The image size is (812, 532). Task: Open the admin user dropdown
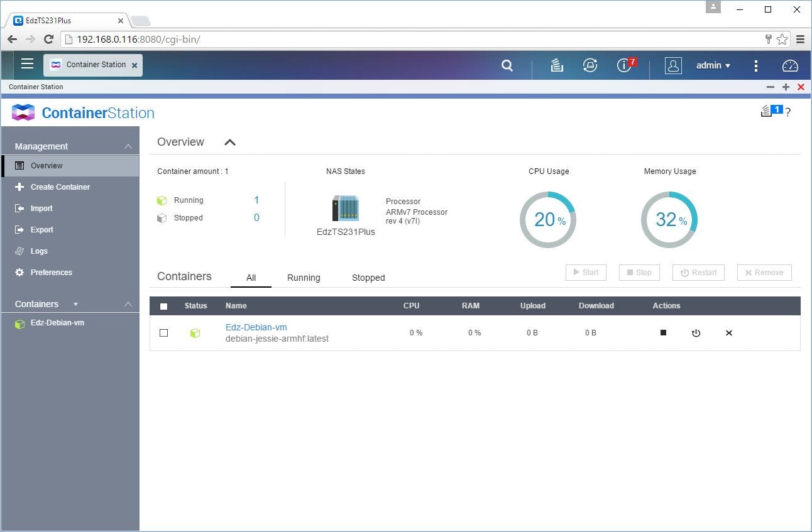point(713,65)
